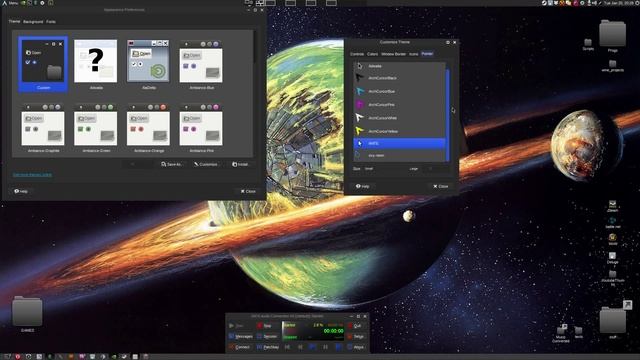Open the Session window in JACK control
Image resolution: width=640 pixels, height=360 pixels.
coord(267,336)
